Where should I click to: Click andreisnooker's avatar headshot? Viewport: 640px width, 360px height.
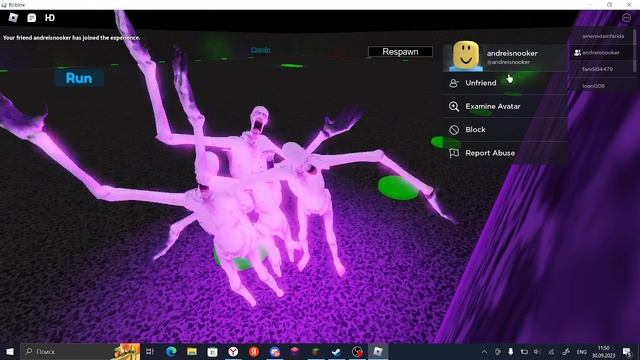pos(466,56)
